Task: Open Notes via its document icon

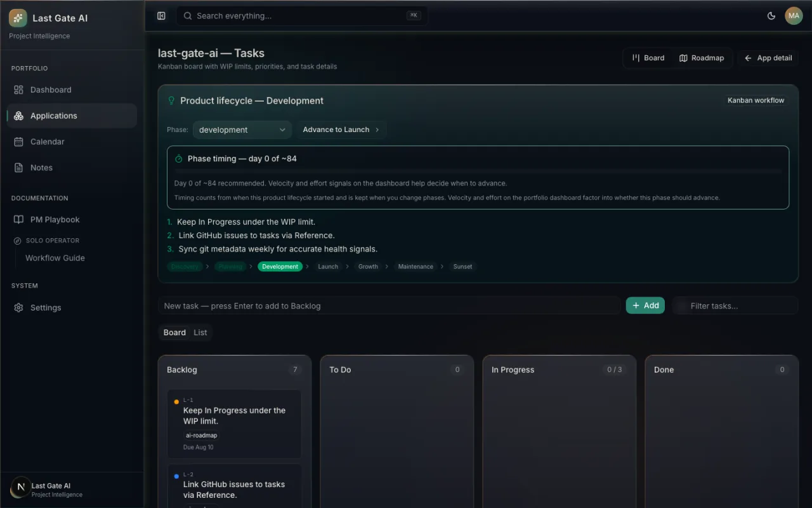Action: pyautogui.click(x=18, y=168)
